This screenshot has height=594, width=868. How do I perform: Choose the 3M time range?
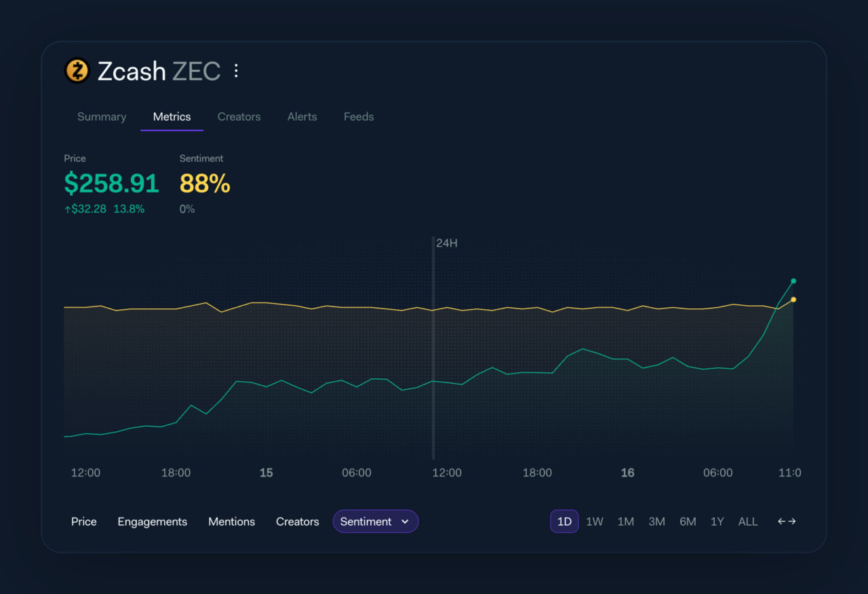(x=656, y=521)
